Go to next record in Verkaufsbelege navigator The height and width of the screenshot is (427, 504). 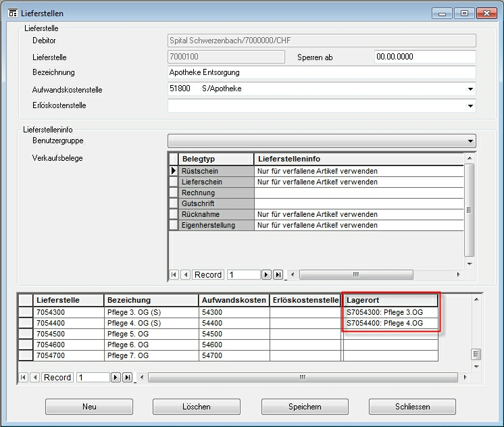pos(266,275)
